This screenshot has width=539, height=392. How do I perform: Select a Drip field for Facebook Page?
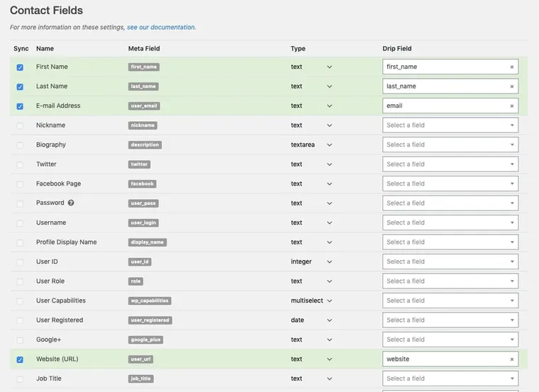coord(450,184)
